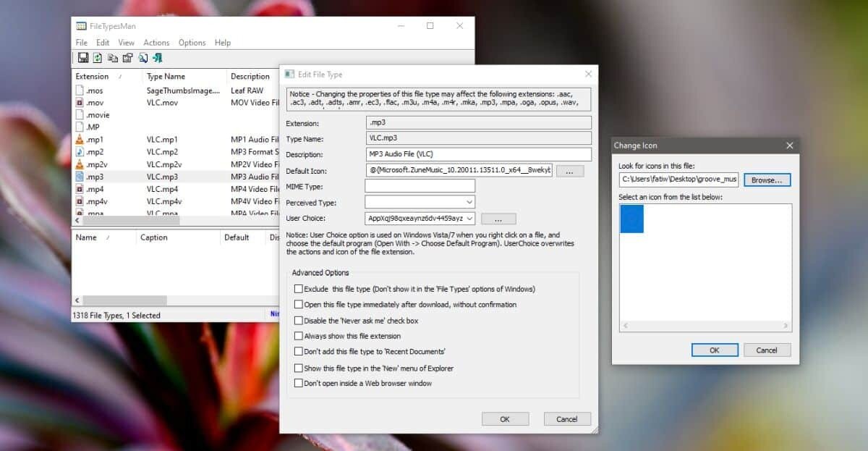Open the Actions menu

pos(156,43)
